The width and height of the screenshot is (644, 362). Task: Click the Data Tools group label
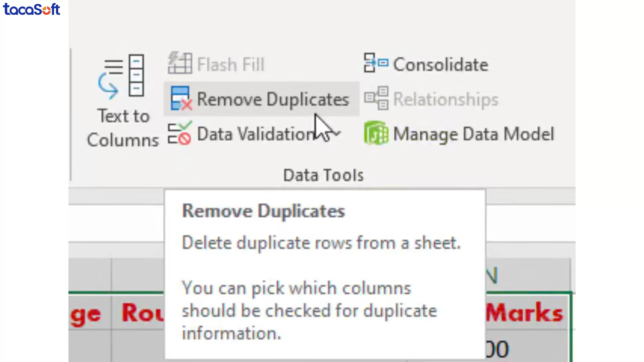point(323,175)
